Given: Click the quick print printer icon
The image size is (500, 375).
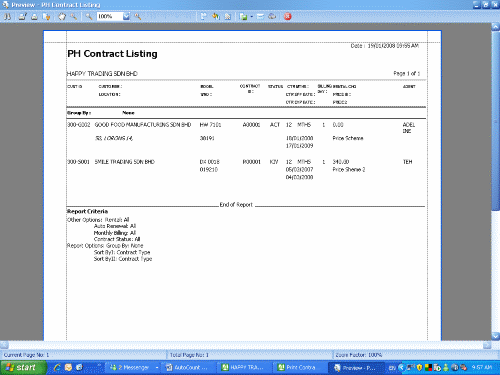Looking at the screenshot, I should pos(34,16).
